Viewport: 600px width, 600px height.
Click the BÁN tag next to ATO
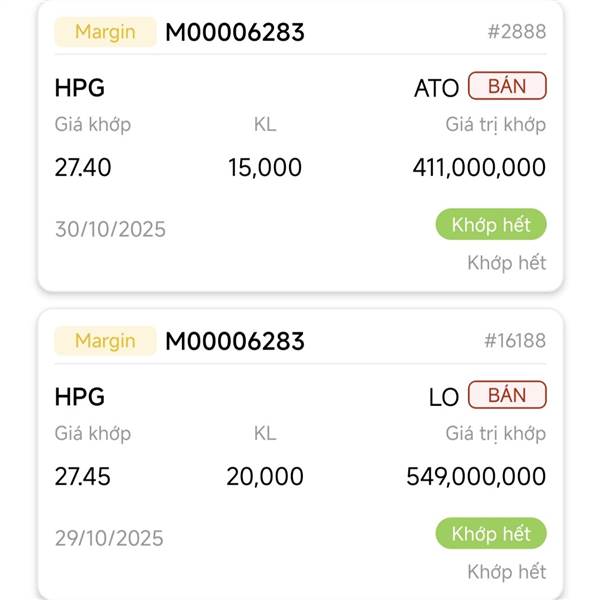click(507, 86)
